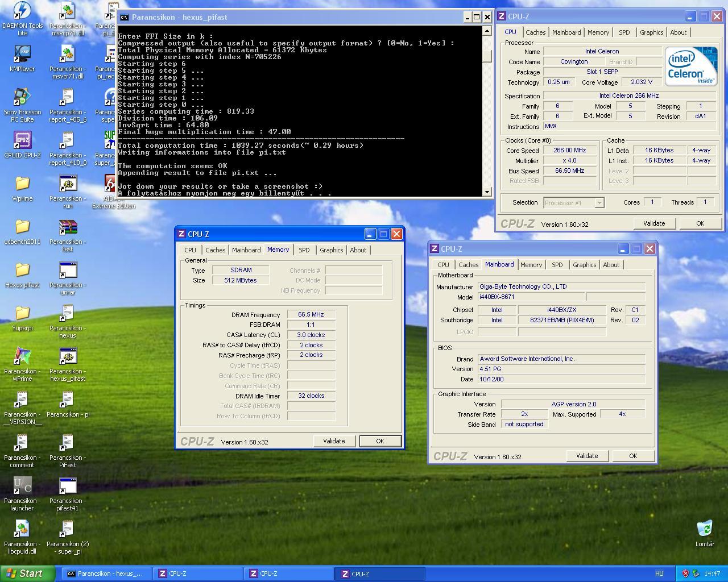This screenshot has height=582, width=728.
Task: Open Parancsikon - hexus shortcut icon
Action: (x=68, y=313)
